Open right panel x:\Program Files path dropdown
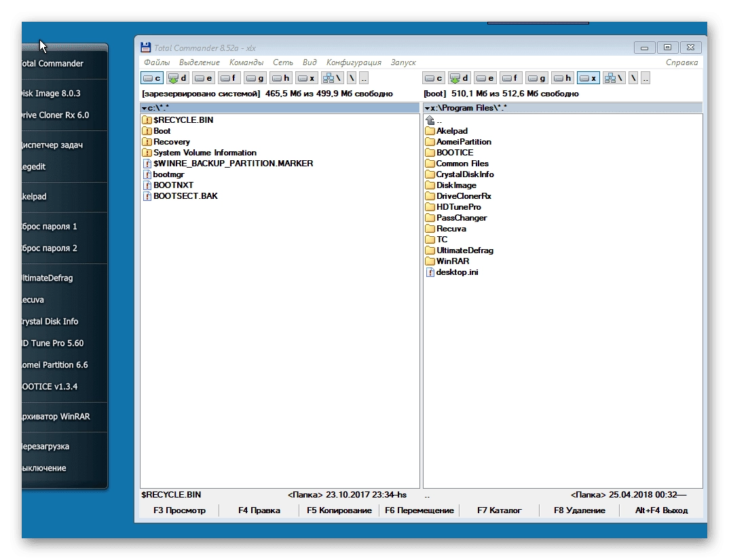 (x=427, y=108)
